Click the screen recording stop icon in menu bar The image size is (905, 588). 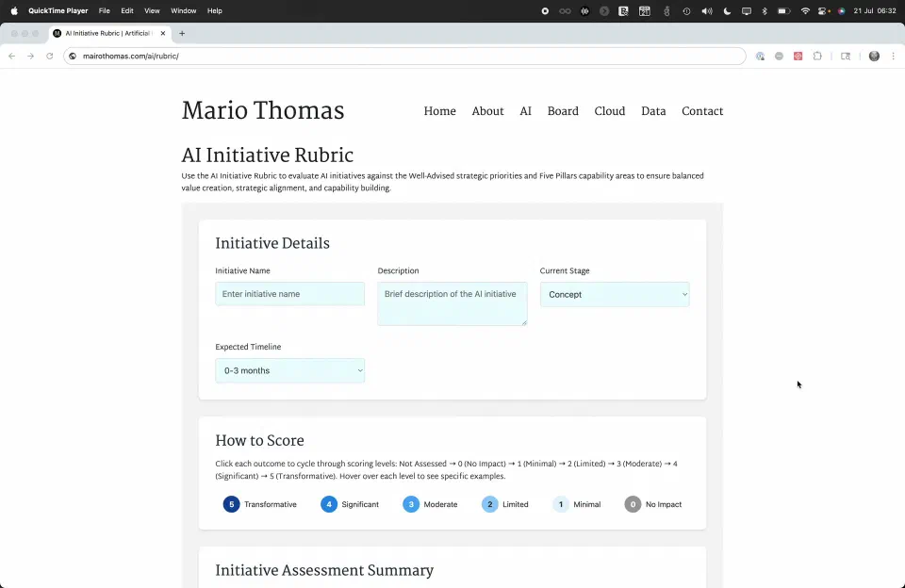pos(545,11)
